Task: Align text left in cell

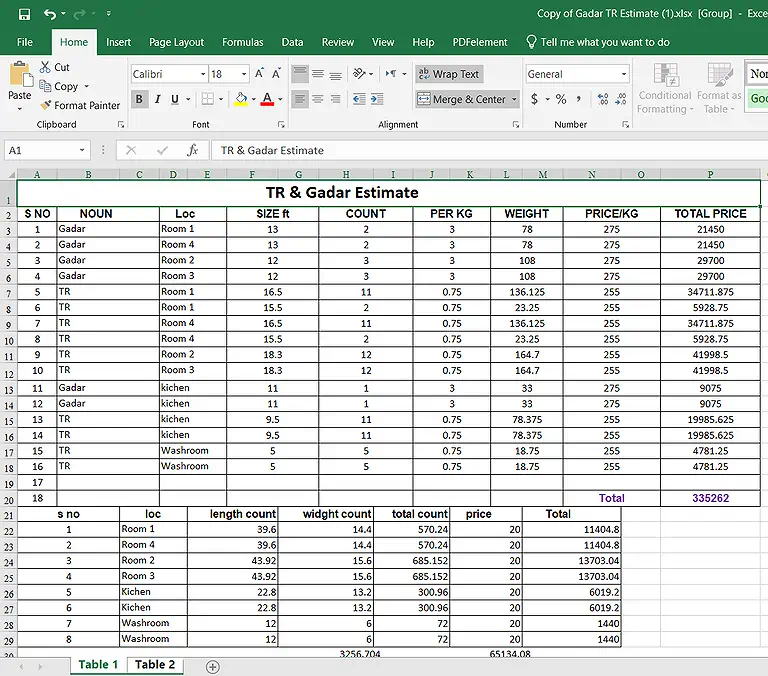Action: pyautogui.click(x=300, y=99)
